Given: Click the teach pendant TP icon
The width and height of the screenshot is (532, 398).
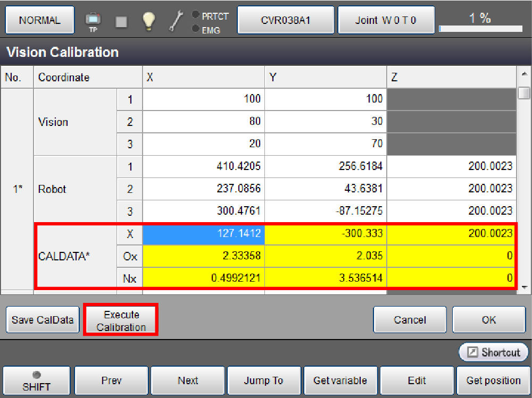Looking at the screenshot, I should pos(93,21).
